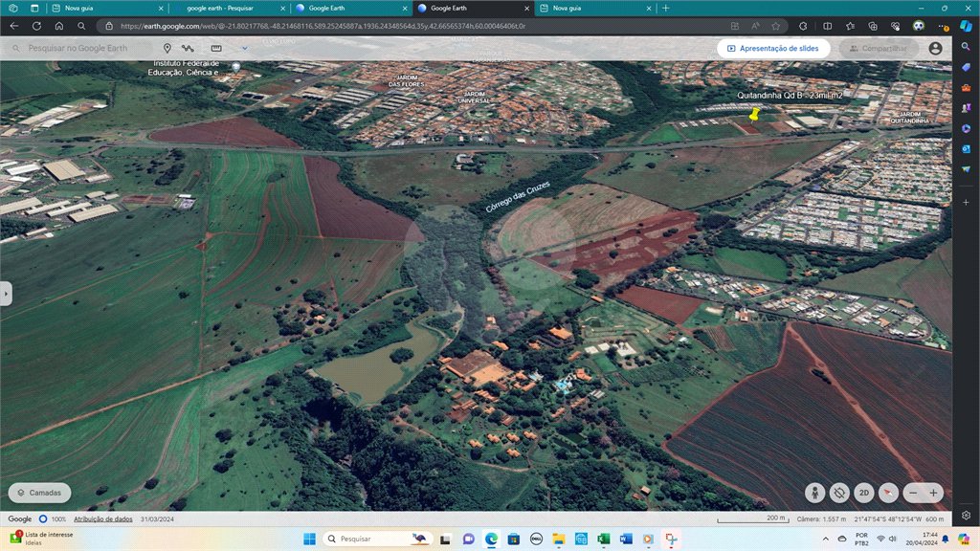Screen dimensions: 980x551
Task: Show hidden system tray icons chevron
Action: coord(826,539)
